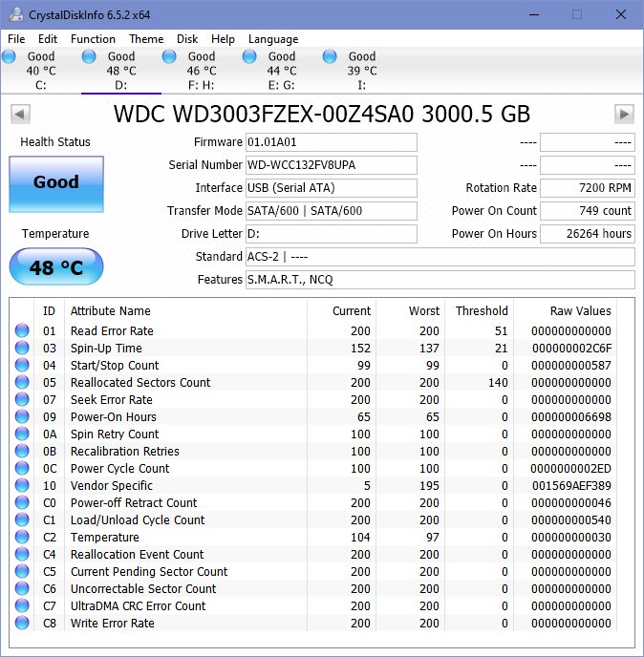Select the F: H: disk tab

click(202, 71)
